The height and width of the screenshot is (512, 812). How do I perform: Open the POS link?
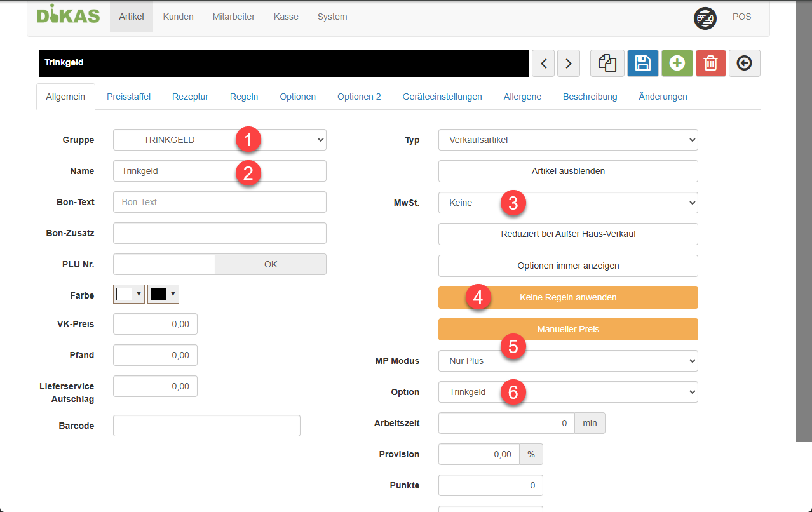coord(741,17)
